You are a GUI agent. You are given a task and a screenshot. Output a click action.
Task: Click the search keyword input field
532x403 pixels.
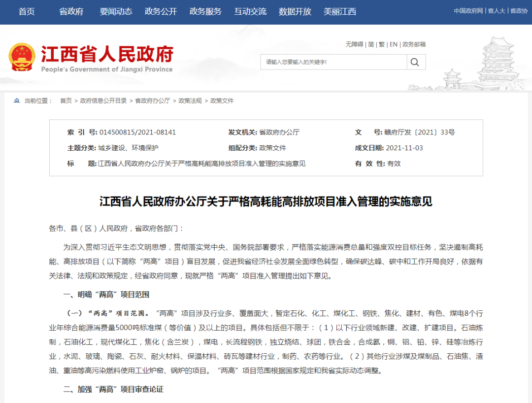pos(334,62)
